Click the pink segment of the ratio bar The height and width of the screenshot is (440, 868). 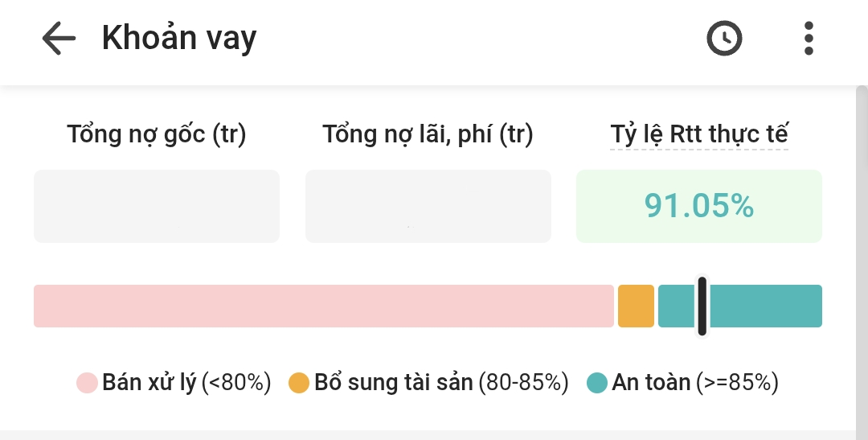click(x=323, y=306)
